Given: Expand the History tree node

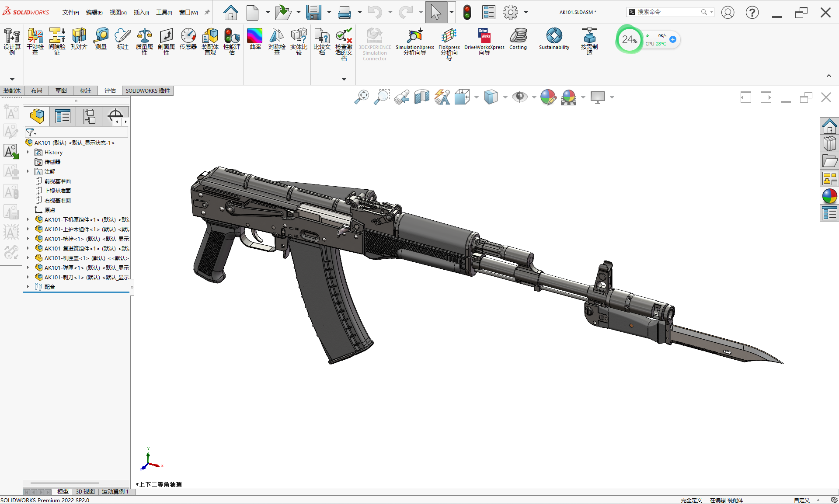Looking at the screenshot, I should pos(28,153).
